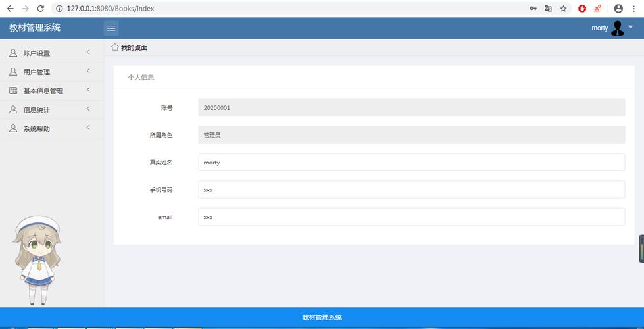Image resolution: width=644 pixels, height=329 pixels.
Task: Click the card icon beside 基本信息管理
Action: click(x=13, y=91)
